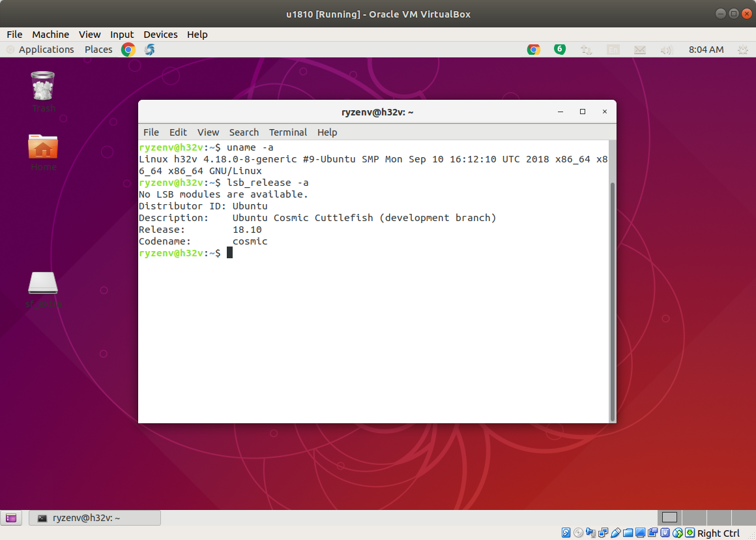Open the terminal Edit menu
The width and height of the screenshot is (756, 540).
pyautogui.click(x=178, y=132)
